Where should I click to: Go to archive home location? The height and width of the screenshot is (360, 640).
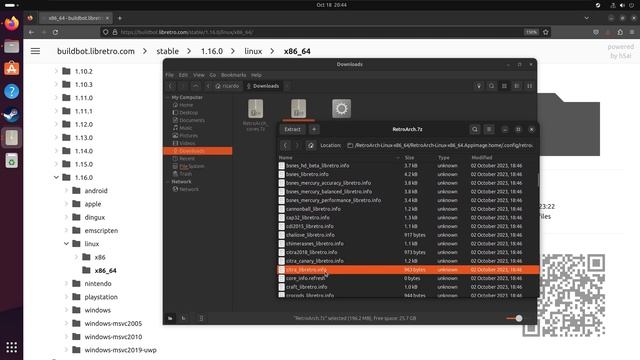point(311,145)
